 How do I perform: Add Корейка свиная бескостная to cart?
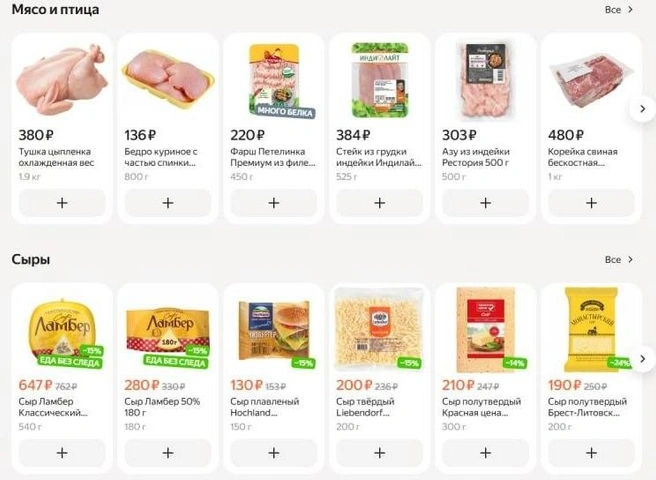(x=591, y=203)
